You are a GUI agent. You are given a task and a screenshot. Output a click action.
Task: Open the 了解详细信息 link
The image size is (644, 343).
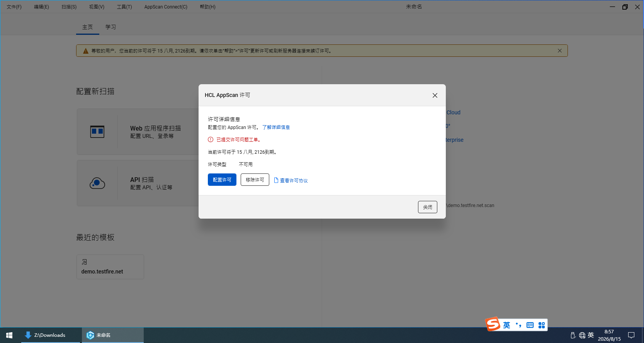(x=276, y=127)
